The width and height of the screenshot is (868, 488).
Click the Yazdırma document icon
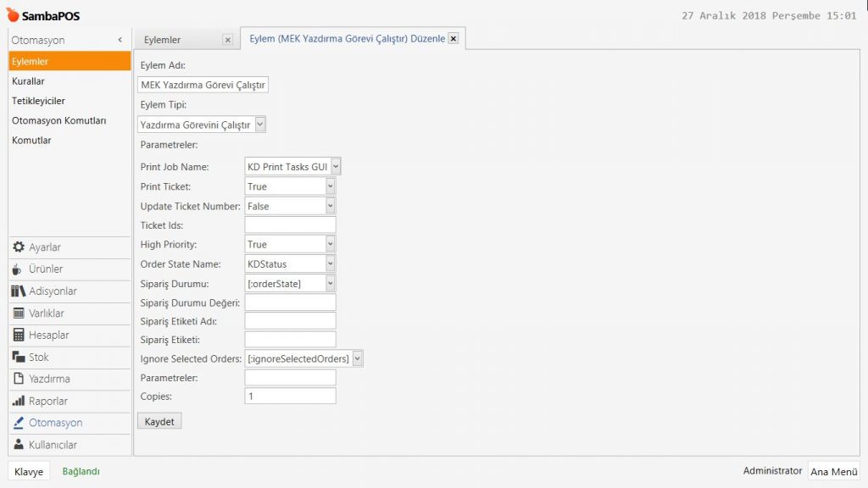click(19, 380)
